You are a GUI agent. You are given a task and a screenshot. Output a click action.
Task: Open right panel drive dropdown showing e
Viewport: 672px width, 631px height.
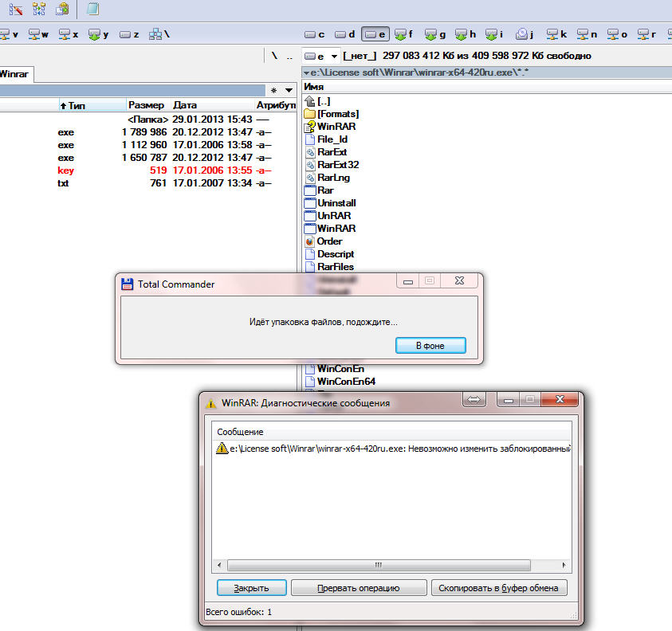tap(321, 56)
